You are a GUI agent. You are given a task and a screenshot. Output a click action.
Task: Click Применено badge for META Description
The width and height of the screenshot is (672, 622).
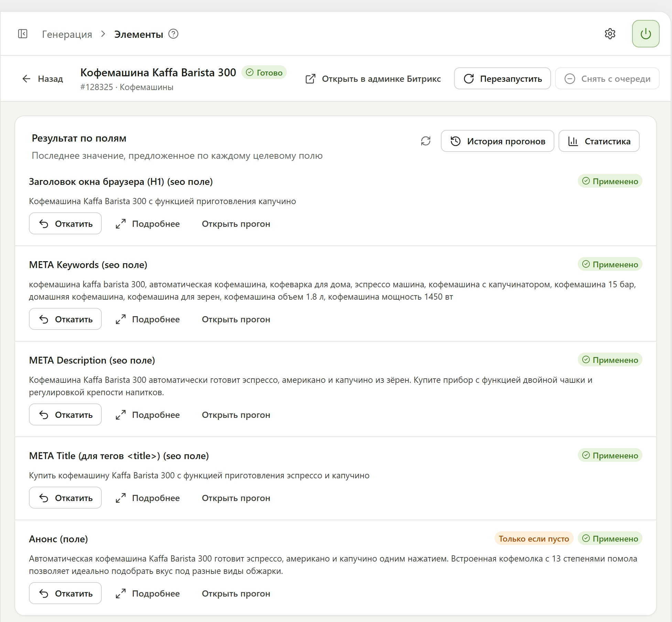pos(610,360)
